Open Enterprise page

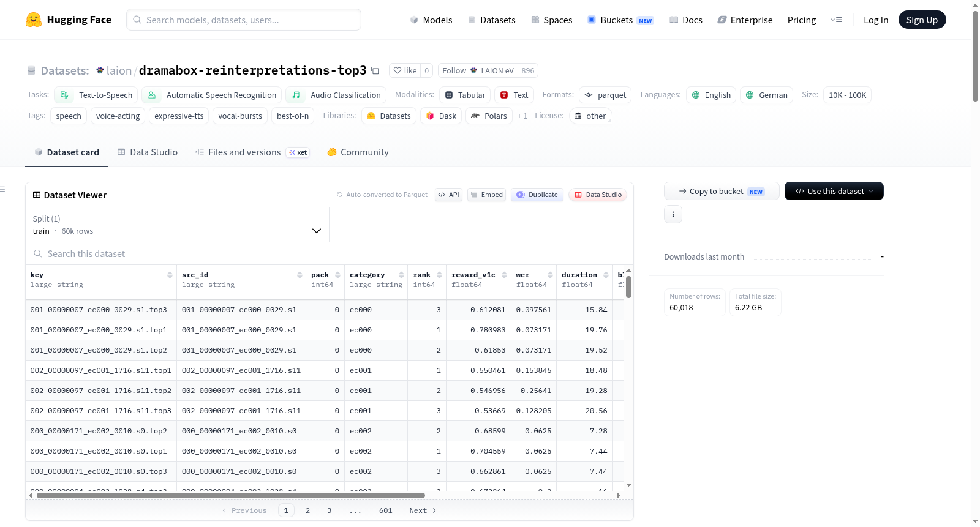745,20
